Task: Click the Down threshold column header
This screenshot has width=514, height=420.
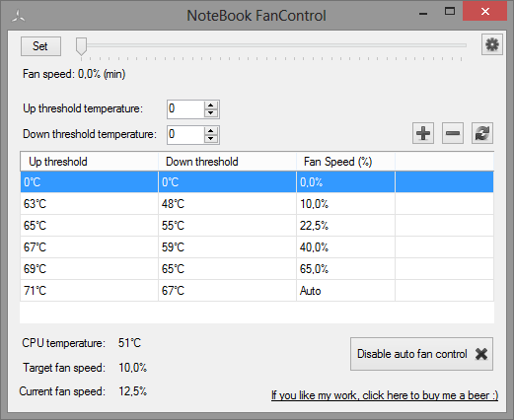Action: tap(227, 162)
